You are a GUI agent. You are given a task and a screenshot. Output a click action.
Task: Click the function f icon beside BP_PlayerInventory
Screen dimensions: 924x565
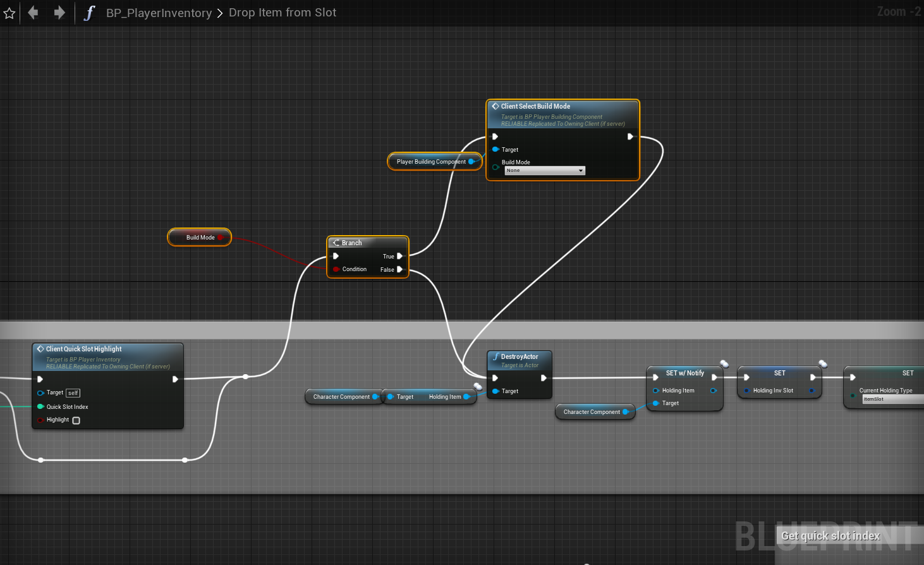click(89, 13)
